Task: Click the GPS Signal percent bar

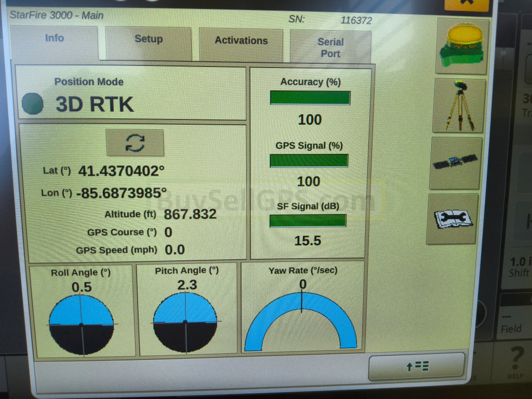Action: pos(309,161)
